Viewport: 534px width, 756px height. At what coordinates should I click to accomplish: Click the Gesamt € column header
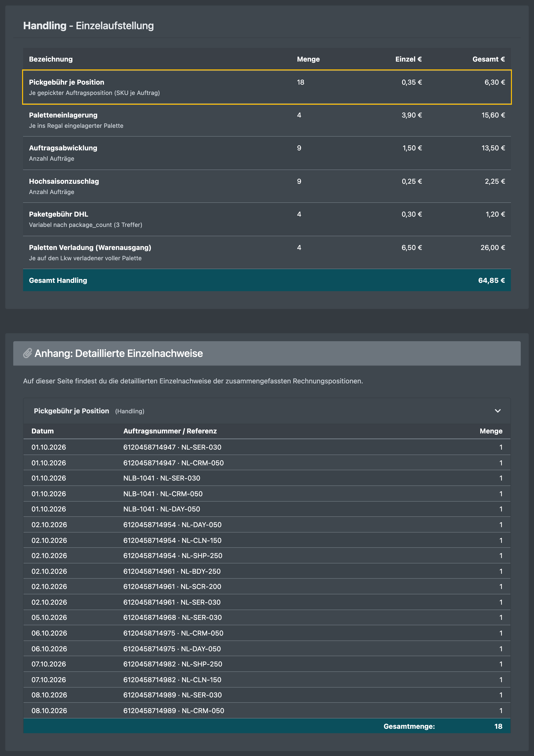[489, 59]
